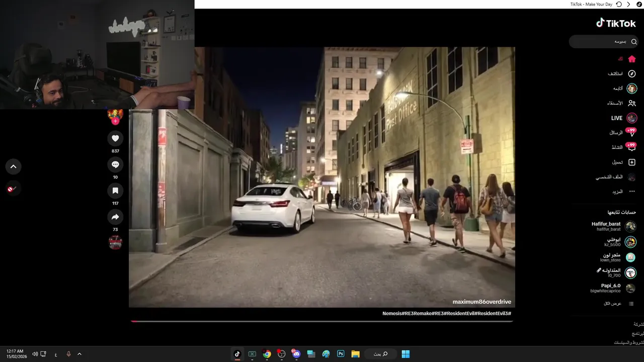Screen dimensions: 644x362
Task: Open Friends icon (الأصدقاء)
Action: point(632,103)
